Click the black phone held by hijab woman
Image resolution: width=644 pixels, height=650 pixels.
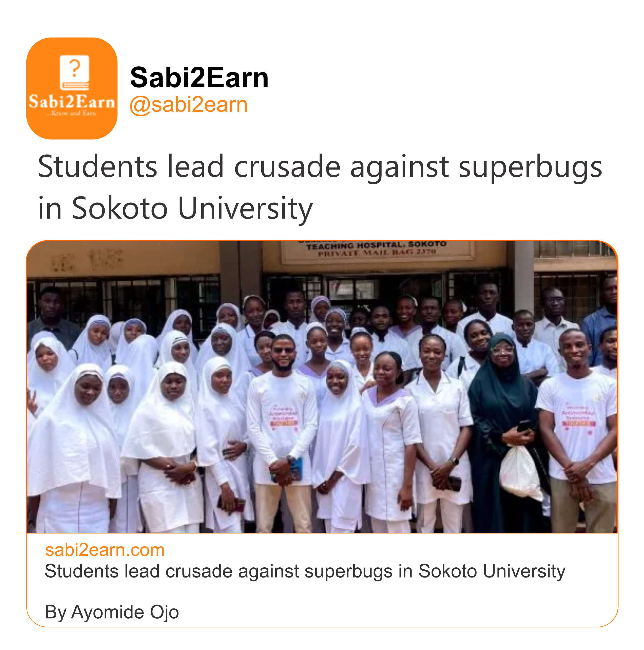[524, 426]
